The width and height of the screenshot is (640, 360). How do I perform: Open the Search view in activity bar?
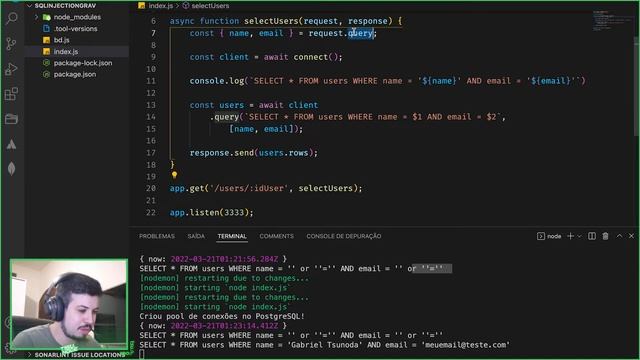point(11,18)
